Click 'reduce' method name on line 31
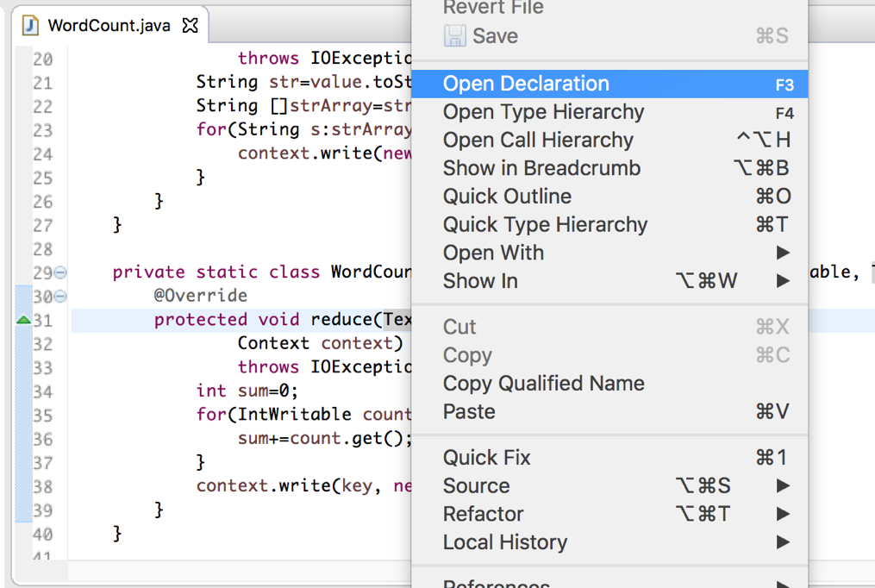Screen dimensions: 875x588 [341, 320]
